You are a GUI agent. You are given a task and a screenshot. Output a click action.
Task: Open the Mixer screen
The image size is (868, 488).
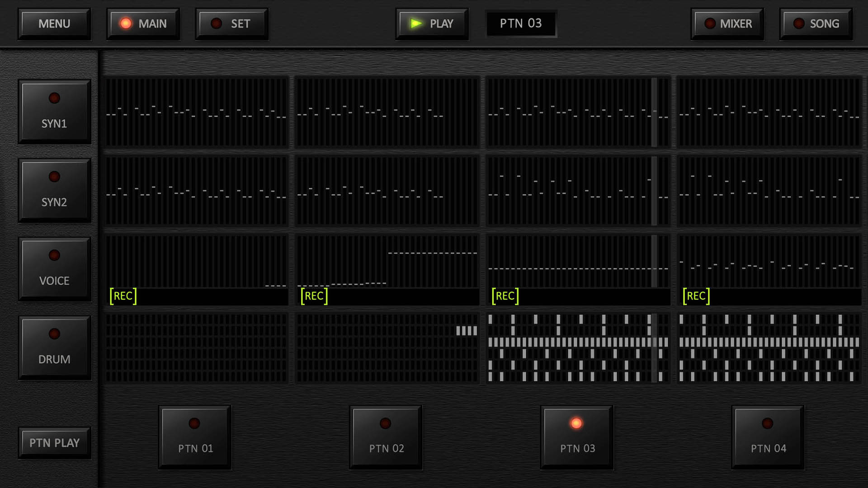[x=727, y=24]
